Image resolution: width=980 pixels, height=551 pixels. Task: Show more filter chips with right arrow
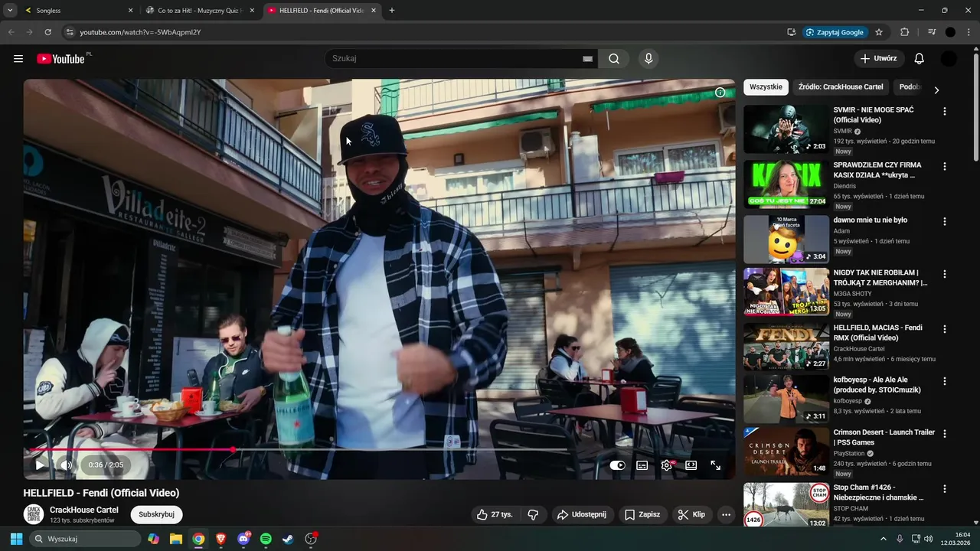[x=936, y=90]
